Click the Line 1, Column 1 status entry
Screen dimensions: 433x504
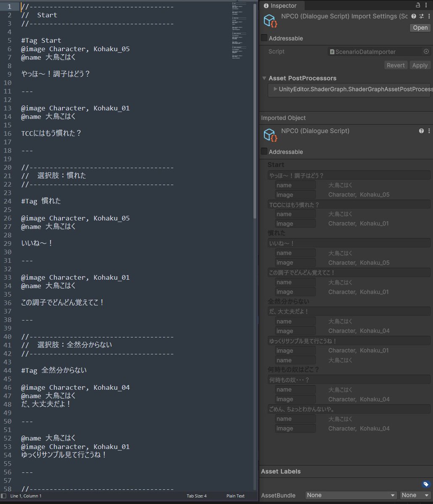click(x=26, y=496)
